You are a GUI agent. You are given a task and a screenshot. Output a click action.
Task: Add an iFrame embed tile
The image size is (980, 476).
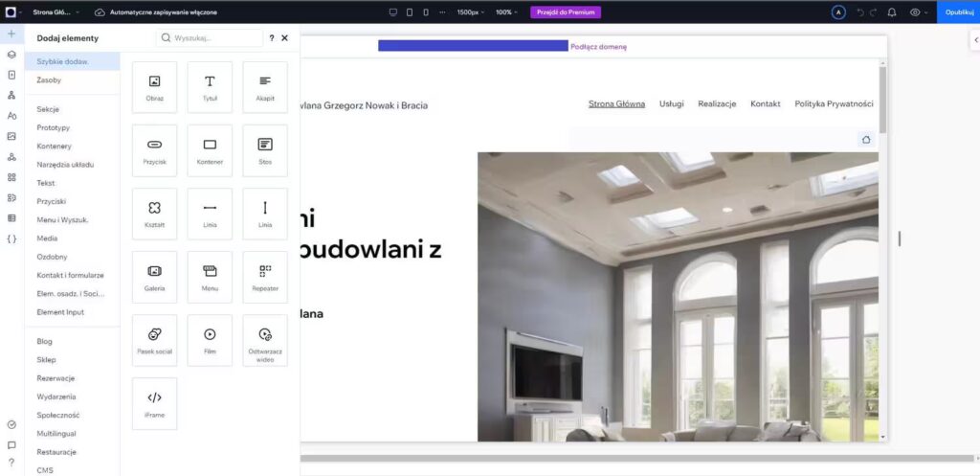pyautogui.click(x=154, y=403)
